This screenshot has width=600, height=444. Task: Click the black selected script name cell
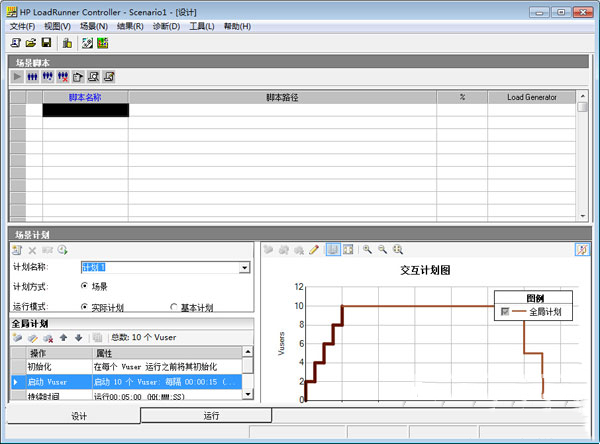pyautogui.click(x=86, y=110)
